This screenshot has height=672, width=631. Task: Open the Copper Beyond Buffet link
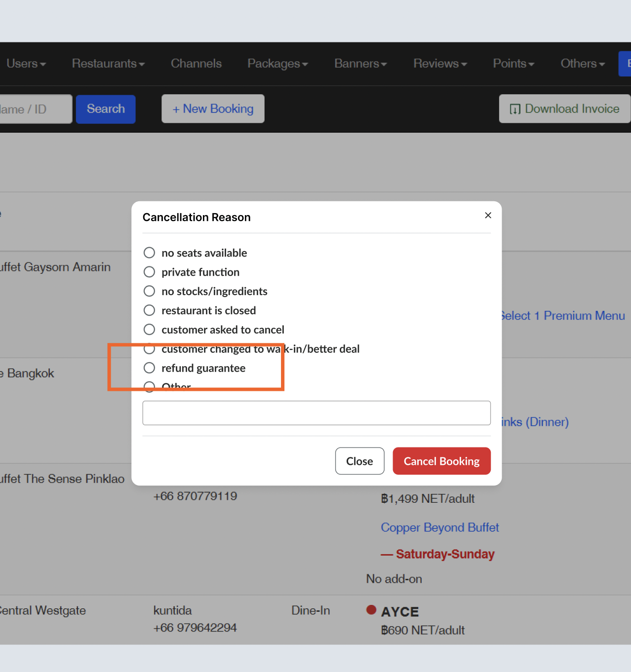coord(439,527)
